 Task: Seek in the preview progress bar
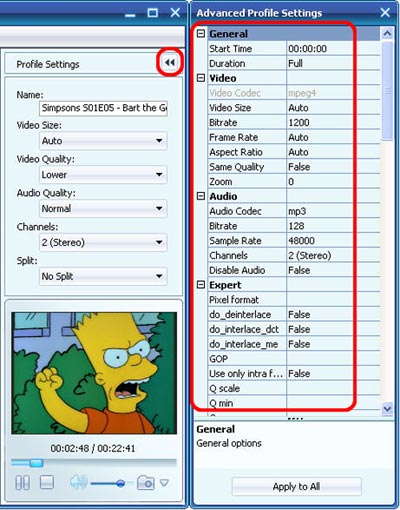(x=94, y=463)
